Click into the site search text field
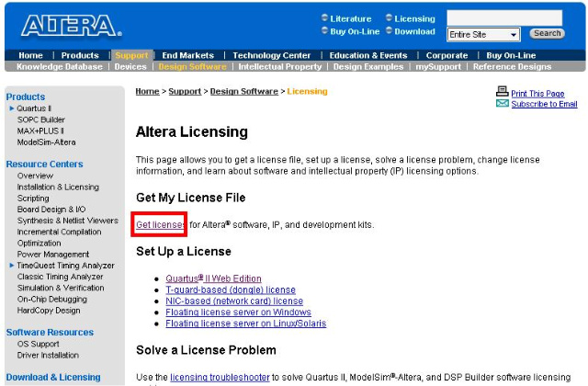 (x=504, y=17)
